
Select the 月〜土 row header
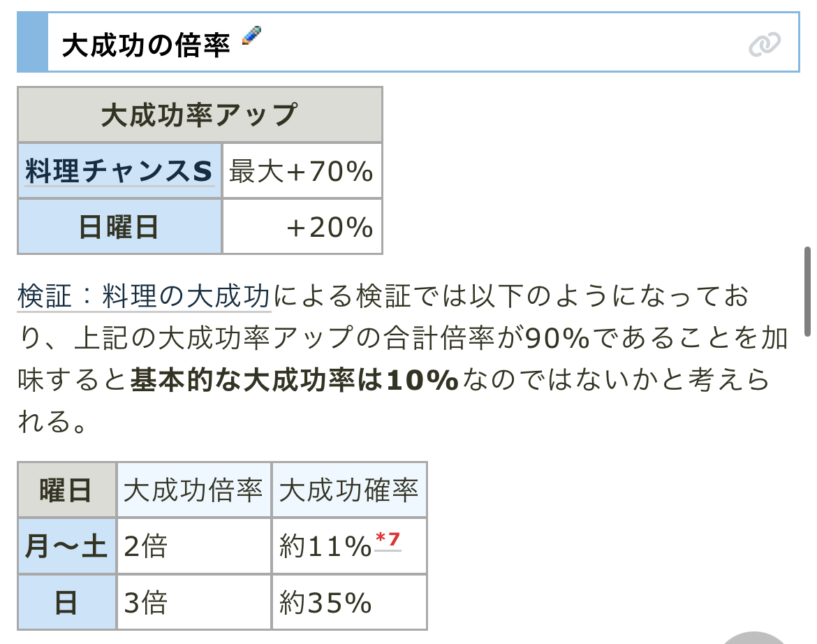pos(67,546)
